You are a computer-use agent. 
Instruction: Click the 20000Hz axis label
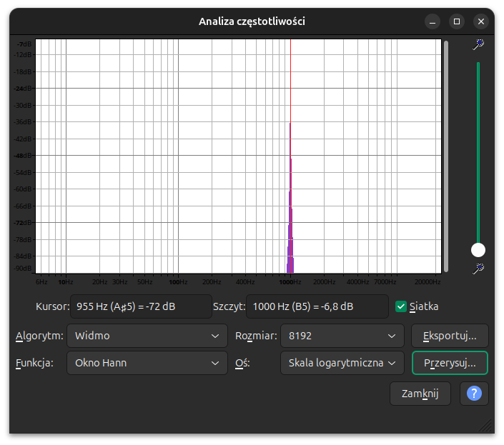point(428,282)
